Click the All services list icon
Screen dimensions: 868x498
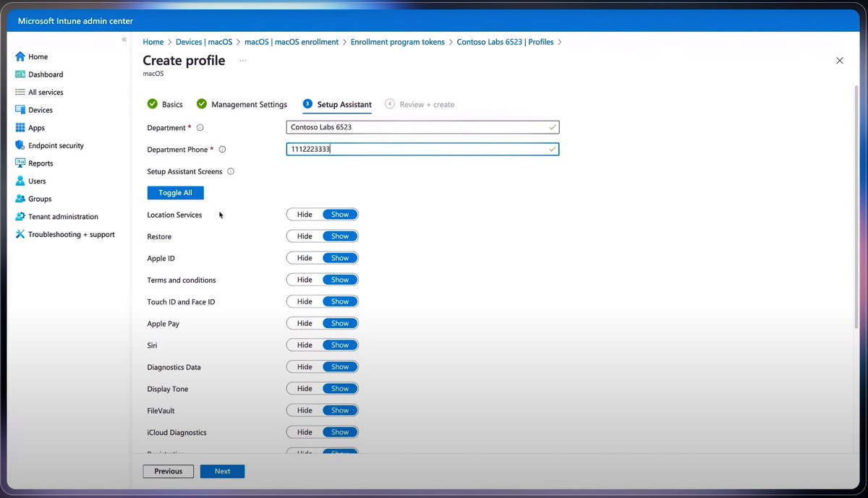coord(20,92)
